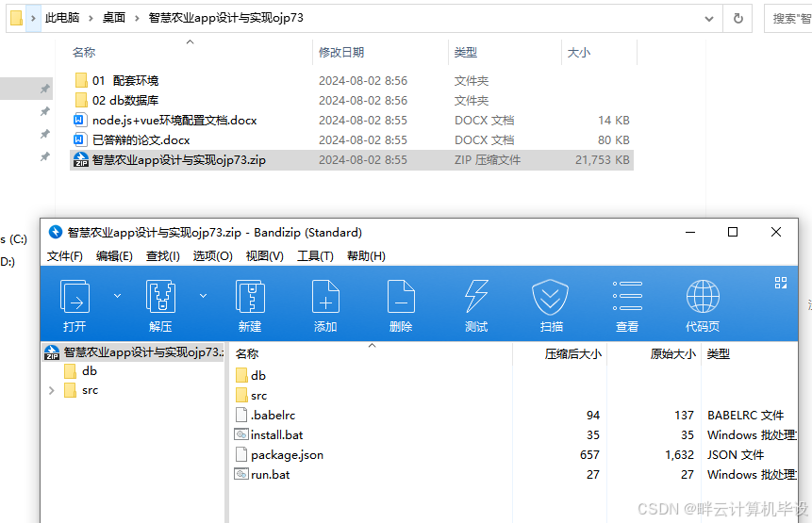812x523 pixels.
Task: Click 桌面 in the address bar path
Action: pyautogui.click(x=114, y=18)
